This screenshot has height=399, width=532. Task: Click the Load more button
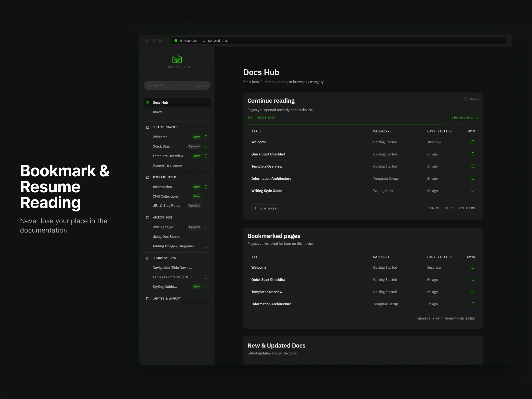265,208
